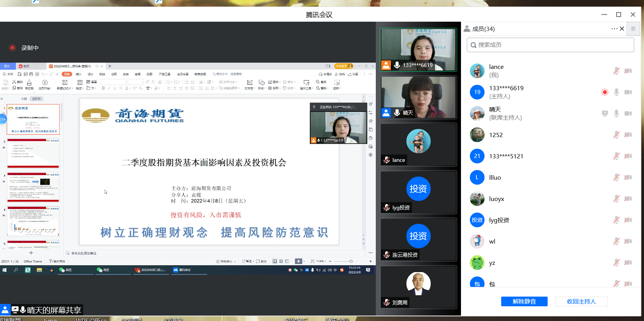
Task: Click Italic in shared WPS ribbon
Action: pyautogui.click(x=109, y=88)
